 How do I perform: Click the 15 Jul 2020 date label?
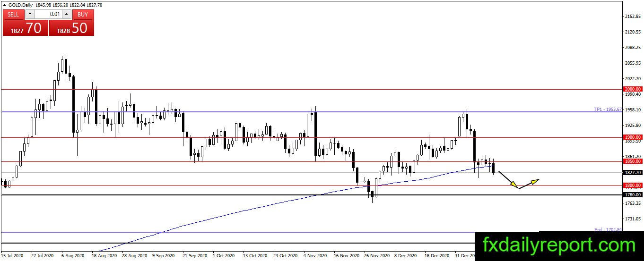click(x=12, y=256)
